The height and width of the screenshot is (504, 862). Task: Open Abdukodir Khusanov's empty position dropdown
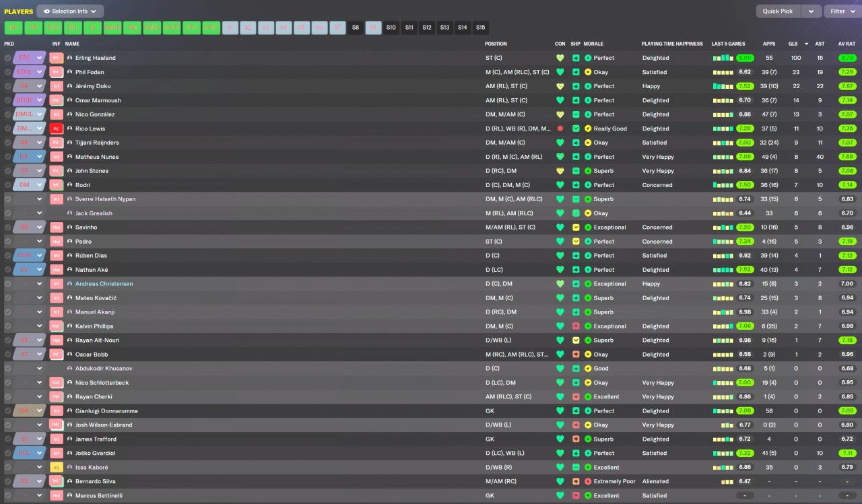pyautogui.click(x=30, y=369)
